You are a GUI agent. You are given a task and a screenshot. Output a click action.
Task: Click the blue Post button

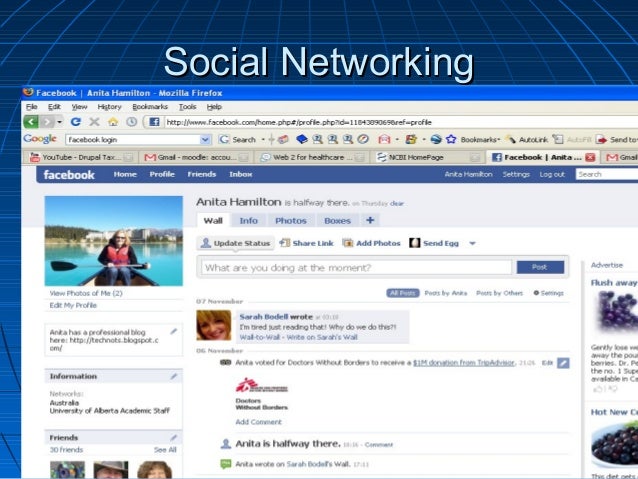click(540, 267)
